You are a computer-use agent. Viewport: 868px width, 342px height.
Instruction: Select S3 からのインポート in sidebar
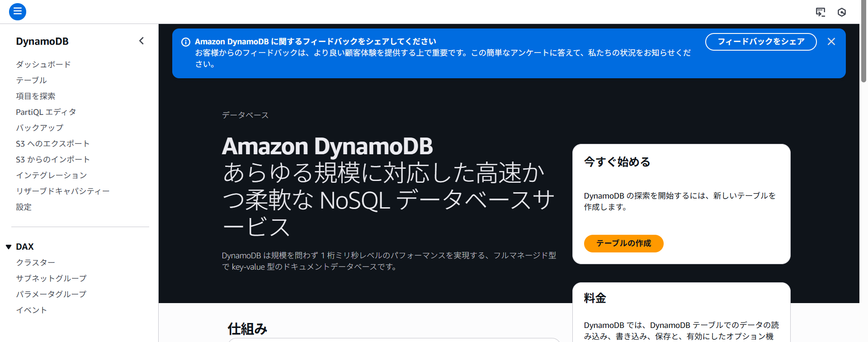click(53, 160)
